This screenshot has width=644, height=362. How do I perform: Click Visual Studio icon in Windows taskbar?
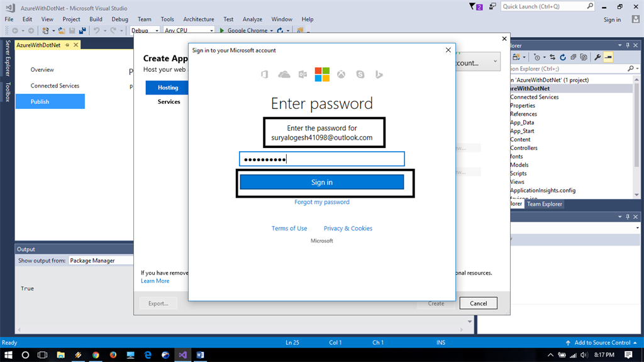point(183,354)
